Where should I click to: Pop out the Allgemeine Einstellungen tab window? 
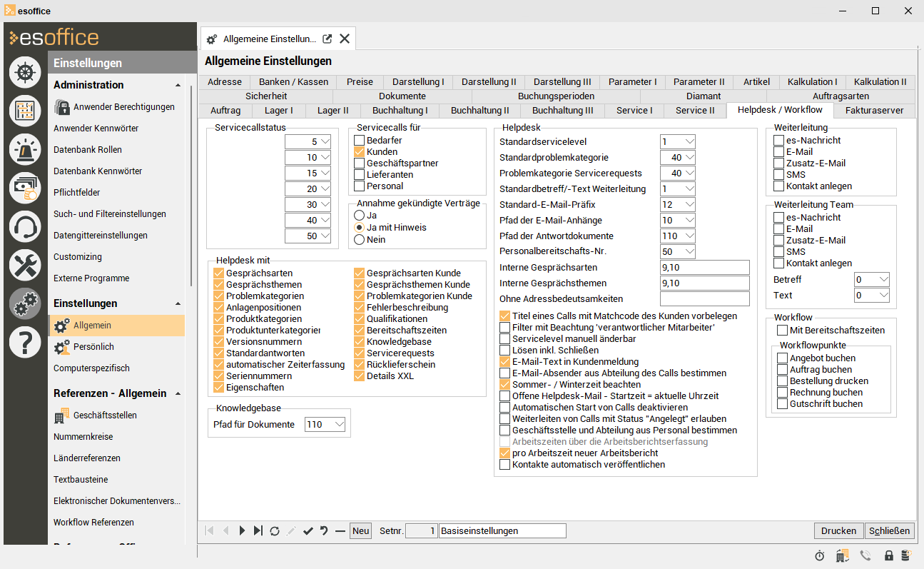tap(328, 39)
